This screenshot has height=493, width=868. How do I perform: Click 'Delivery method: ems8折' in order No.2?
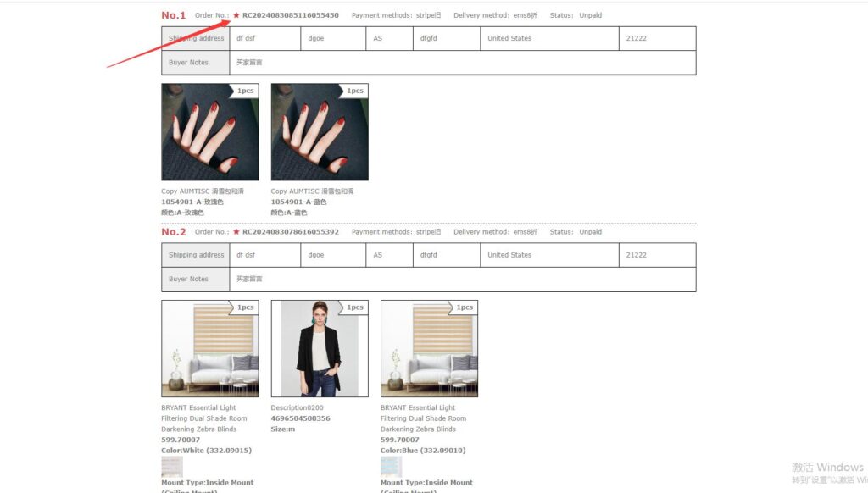tap(495, 232)
